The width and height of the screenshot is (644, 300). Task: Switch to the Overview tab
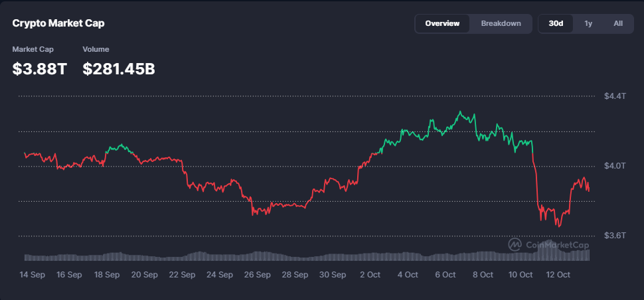pyautogui.click(x=442, y=23)
